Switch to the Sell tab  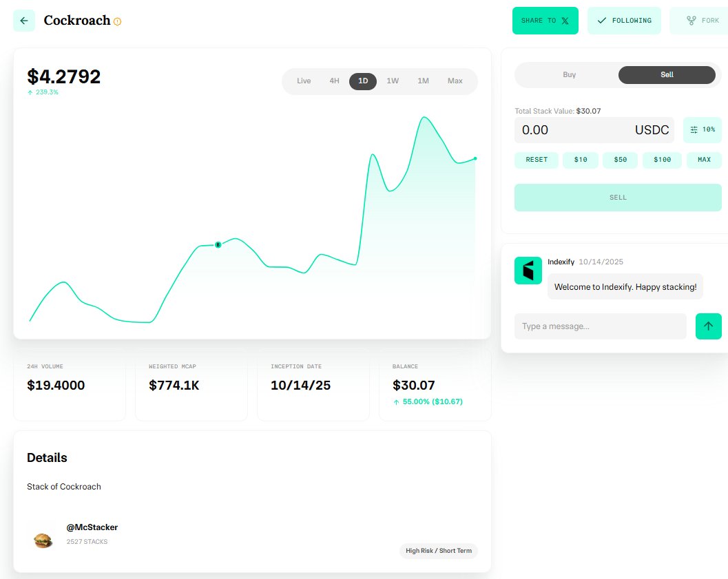click(x=667, y=74)
